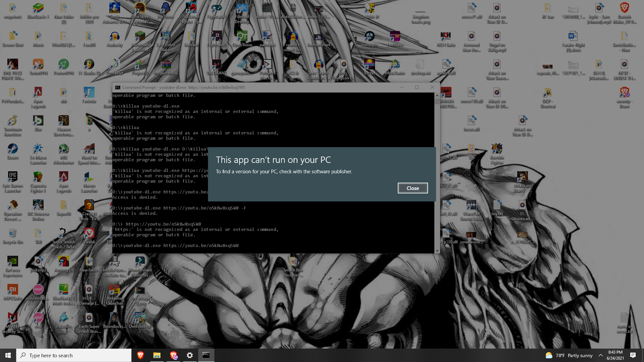Open the notification center icon
The width and height of the screenshot is (644, 362).
633,355
